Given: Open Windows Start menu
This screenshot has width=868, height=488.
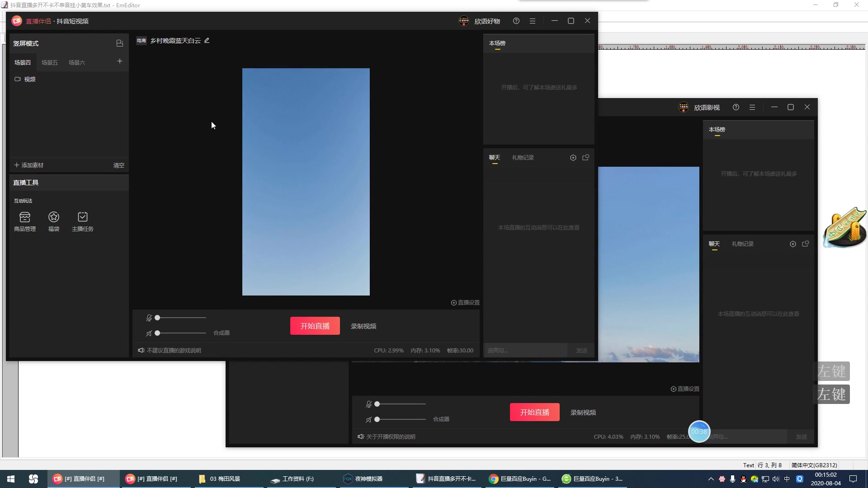Looking at the screenshot, I should 11,479.
